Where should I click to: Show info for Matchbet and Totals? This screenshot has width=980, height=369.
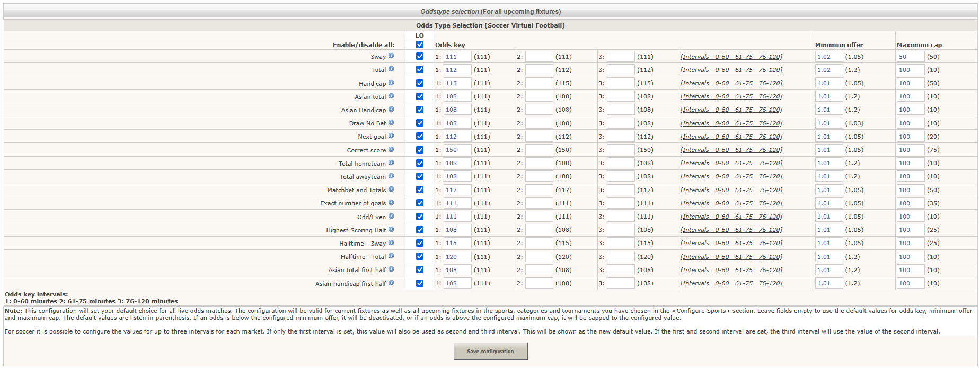tap(391, 190)
